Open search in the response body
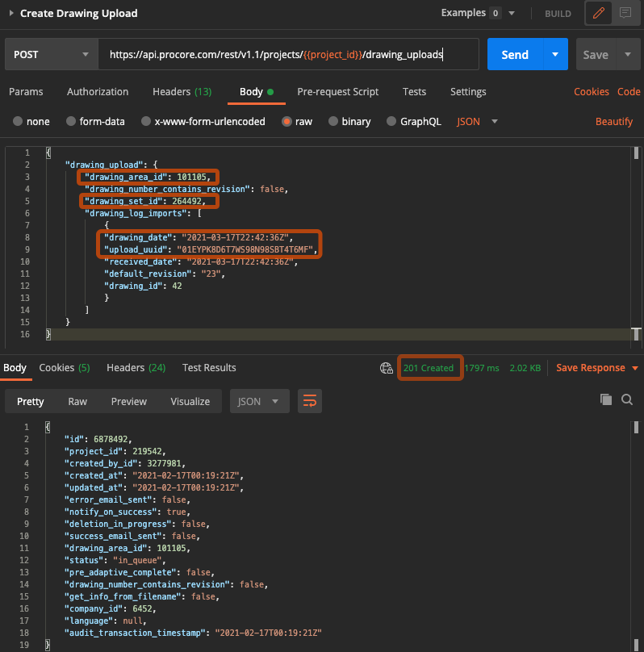The image size is (644, 652). [627, 399]
